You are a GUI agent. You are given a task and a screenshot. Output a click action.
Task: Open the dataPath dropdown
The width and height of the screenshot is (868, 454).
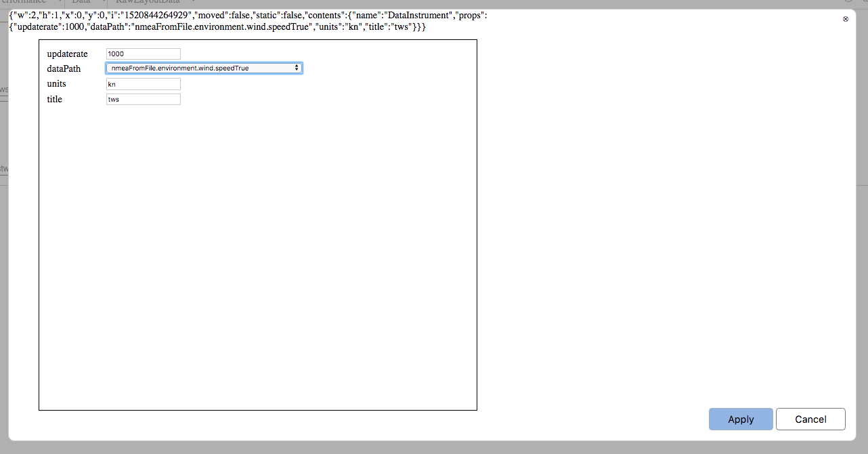(x=204, y=68)
